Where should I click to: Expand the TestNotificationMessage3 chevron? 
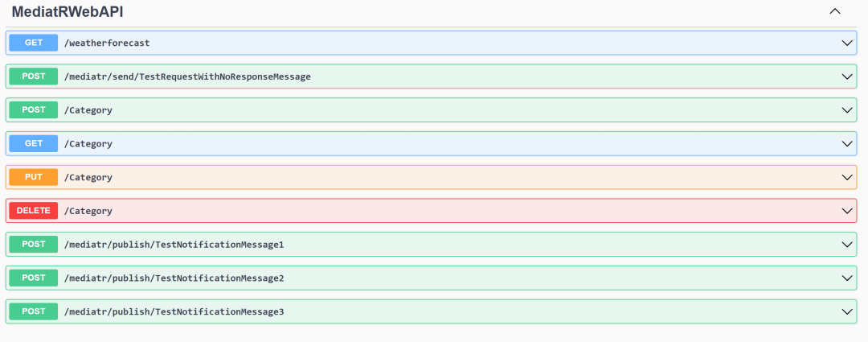click(x=847, y=311)
